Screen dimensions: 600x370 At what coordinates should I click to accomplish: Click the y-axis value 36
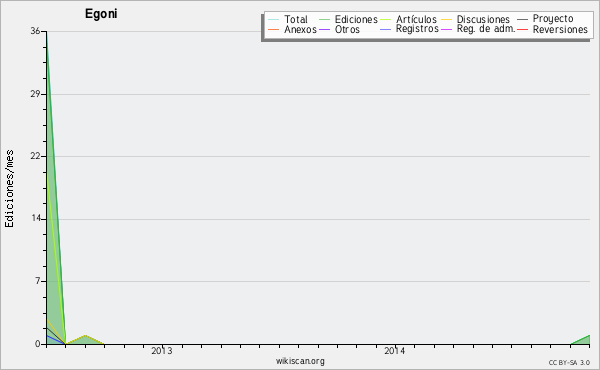click(x=35, y=31)
